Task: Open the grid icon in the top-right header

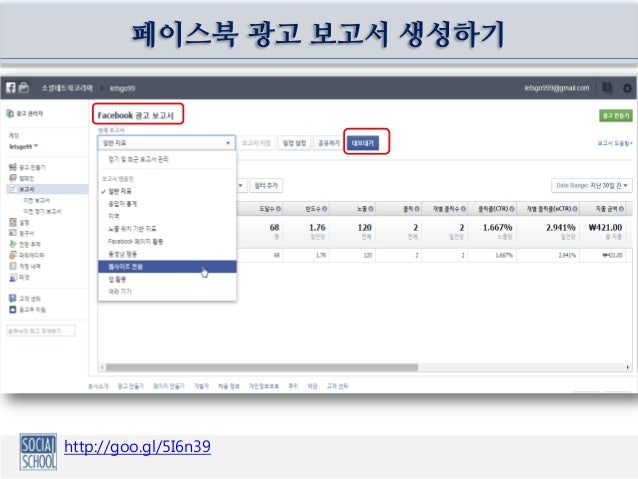Action: (607, 87)
